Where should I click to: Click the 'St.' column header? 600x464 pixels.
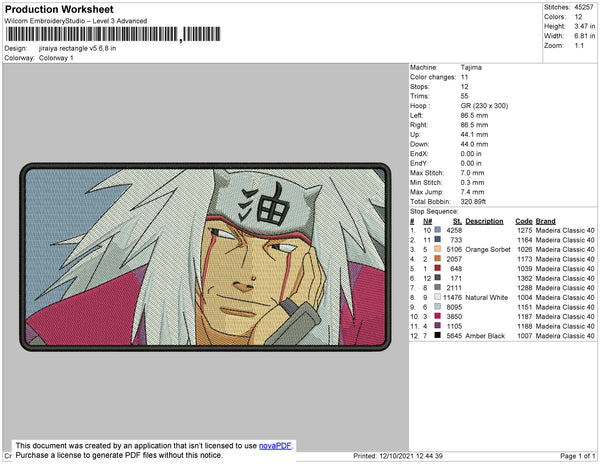(x=457, y=221)
